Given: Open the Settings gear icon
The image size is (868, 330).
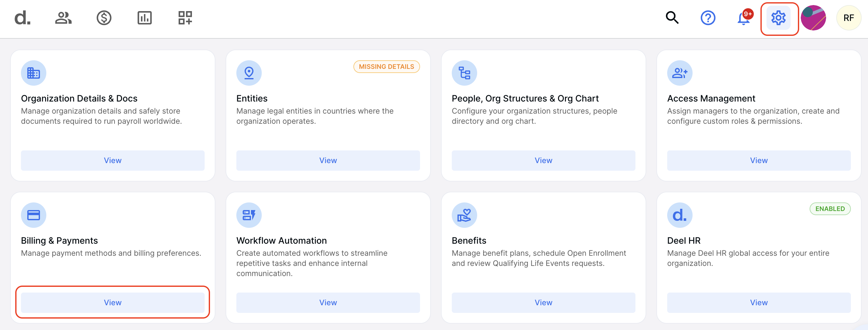Looking at the screenshot, I should point(778,18).
